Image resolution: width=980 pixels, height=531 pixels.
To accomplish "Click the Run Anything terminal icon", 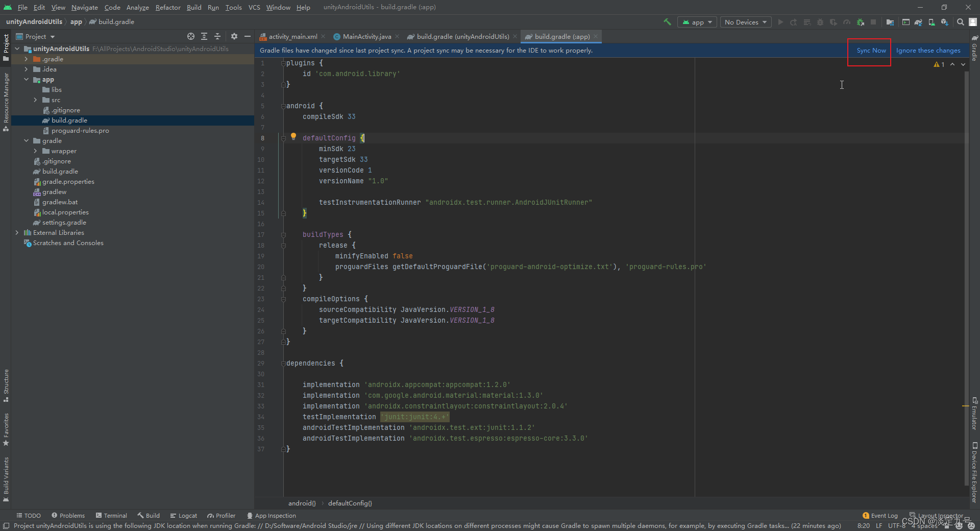I will click(x=906, y=22).
